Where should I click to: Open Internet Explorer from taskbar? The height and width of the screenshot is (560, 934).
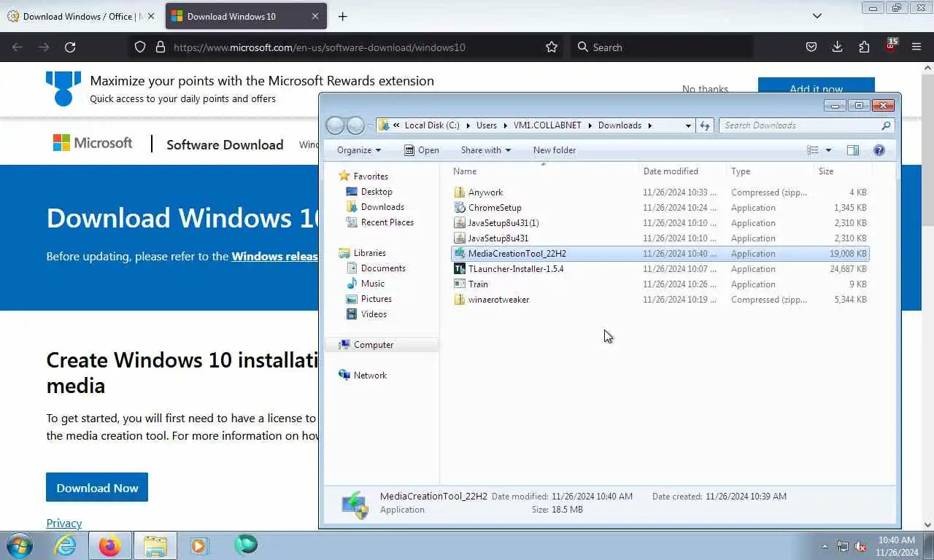65,545
